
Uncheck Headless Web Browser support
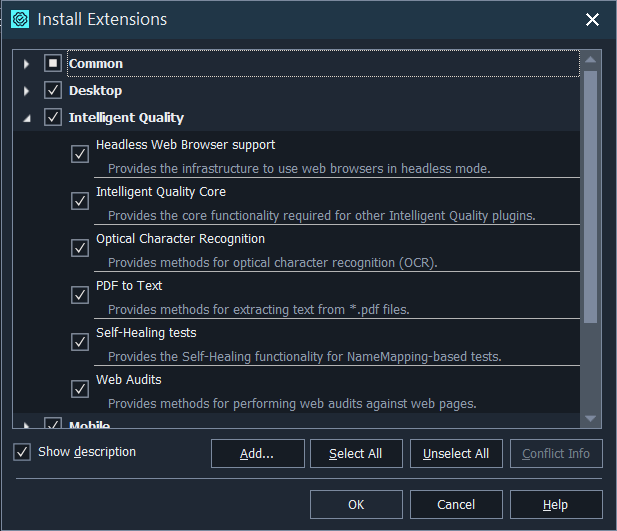pos(80,154)
